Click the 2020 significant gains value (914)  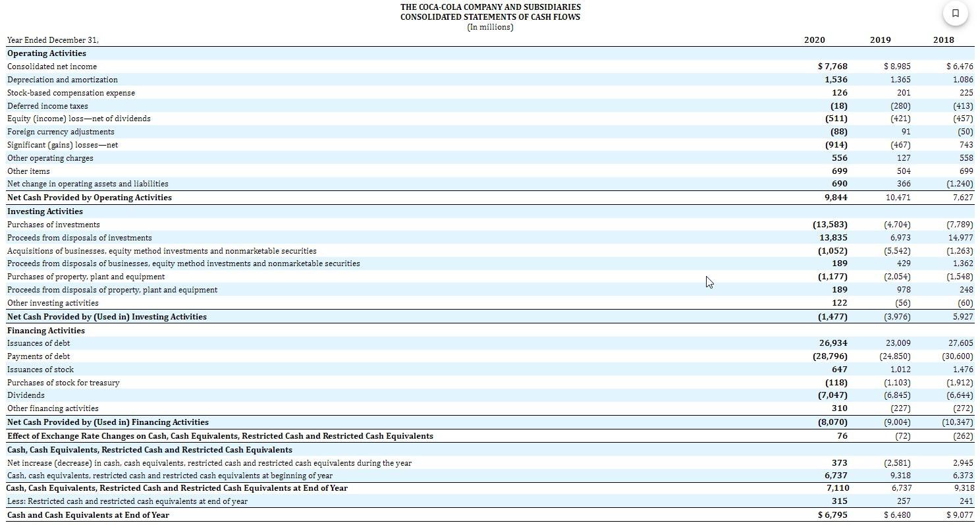coord(836,145)
